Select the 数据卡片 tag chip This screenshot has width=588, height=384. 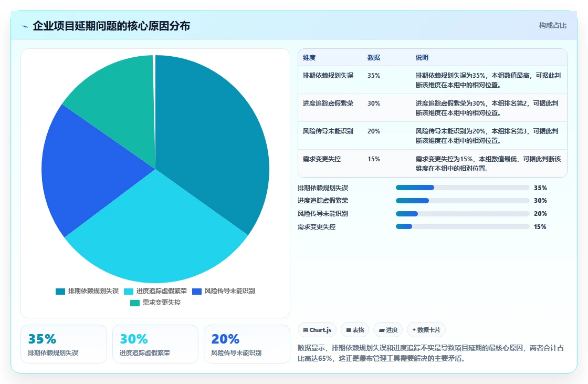pos(426,330)
